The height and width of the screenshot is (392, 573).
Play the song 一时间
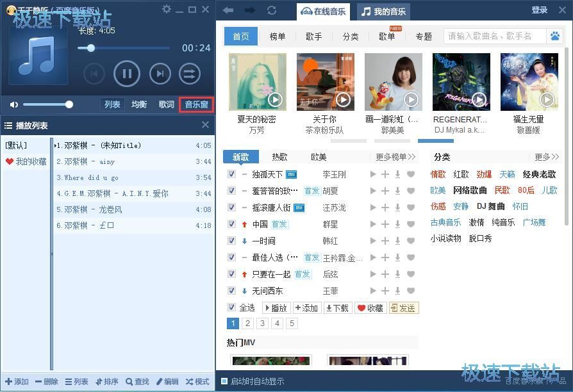pos(373,241)
